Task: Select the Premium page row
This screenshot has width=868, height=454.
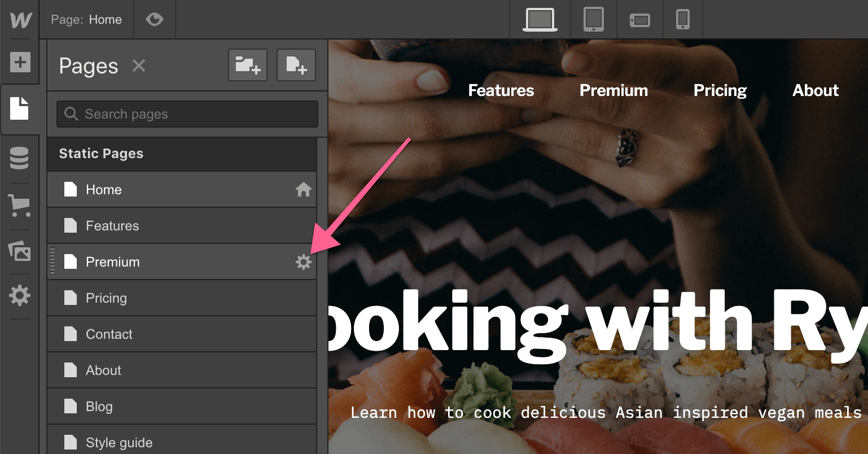Action: pyautogui.click(x=182, y=262)
